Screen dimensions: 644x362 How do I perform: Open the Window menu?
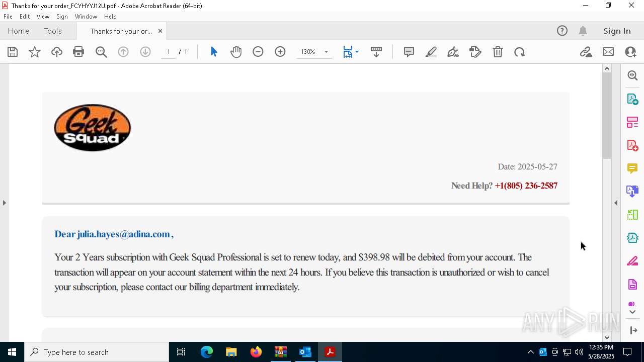click(x=86, y=17)
